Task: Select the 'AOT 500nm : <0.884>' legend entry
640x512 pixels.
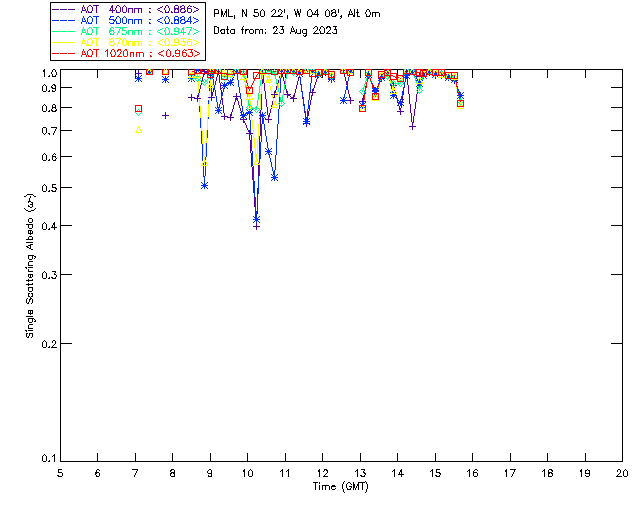Action: [126, 20]
